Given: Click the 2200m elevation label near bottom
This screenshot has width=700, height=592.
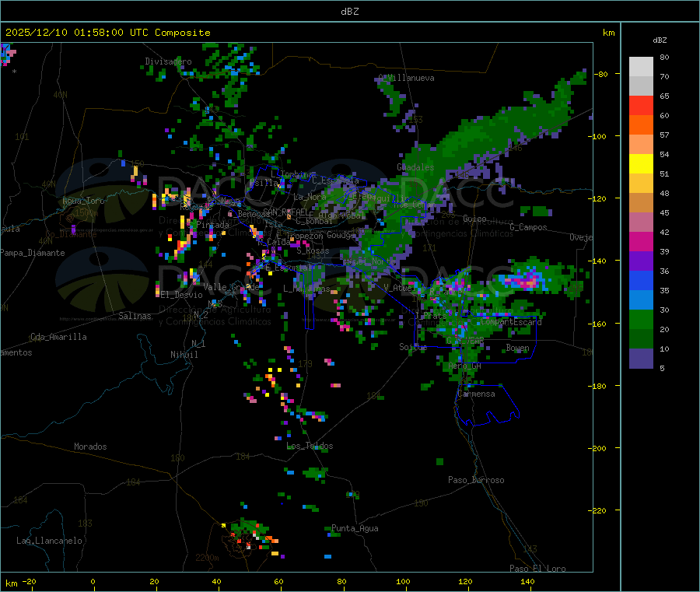Looking at the screenshot, I should 207,558.
